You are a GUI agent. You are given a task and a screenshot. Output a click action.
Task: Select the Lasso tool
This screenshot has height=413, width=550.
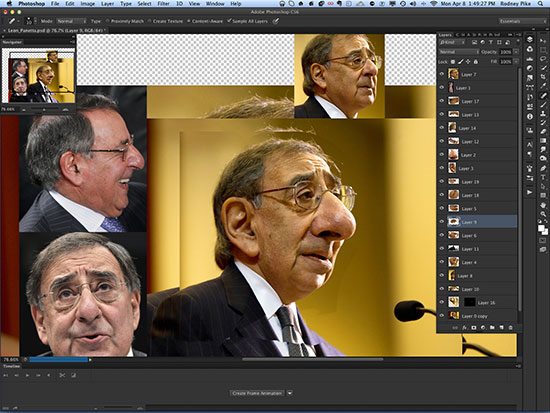(543, 59)
